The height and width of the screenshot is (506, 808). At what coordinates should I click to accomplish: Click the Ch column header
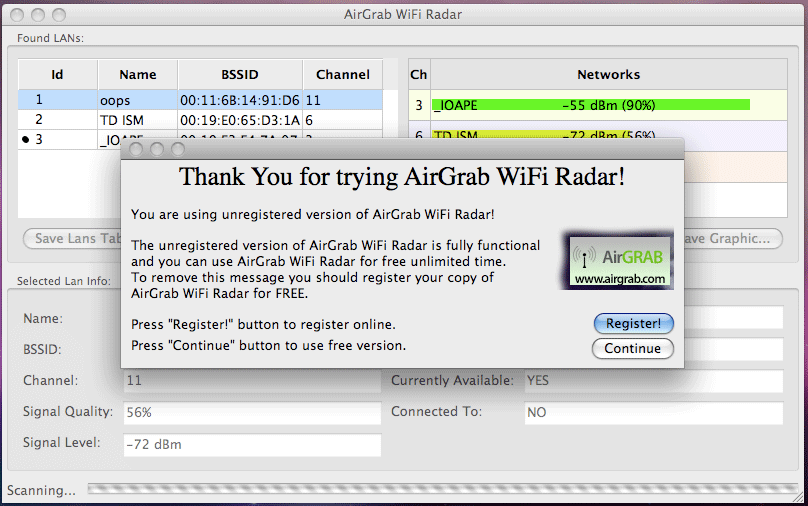(x=419, y=75)
